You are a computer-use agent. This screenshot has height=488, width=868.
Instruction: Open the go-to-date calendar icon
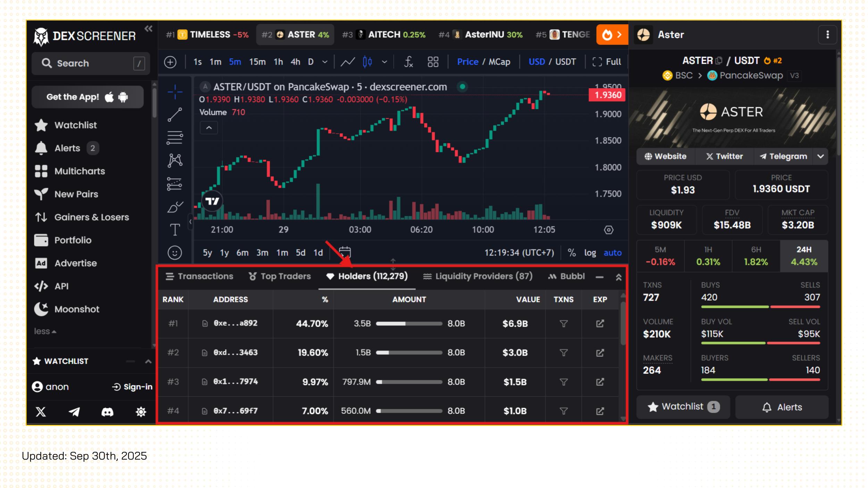point(344,252)
